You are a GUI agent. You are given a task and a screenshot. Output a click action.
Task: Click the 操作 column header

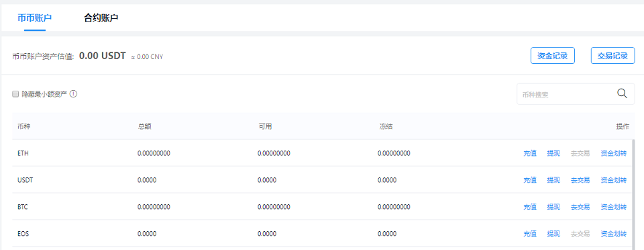pyautogui.click(x=623, y=126)
